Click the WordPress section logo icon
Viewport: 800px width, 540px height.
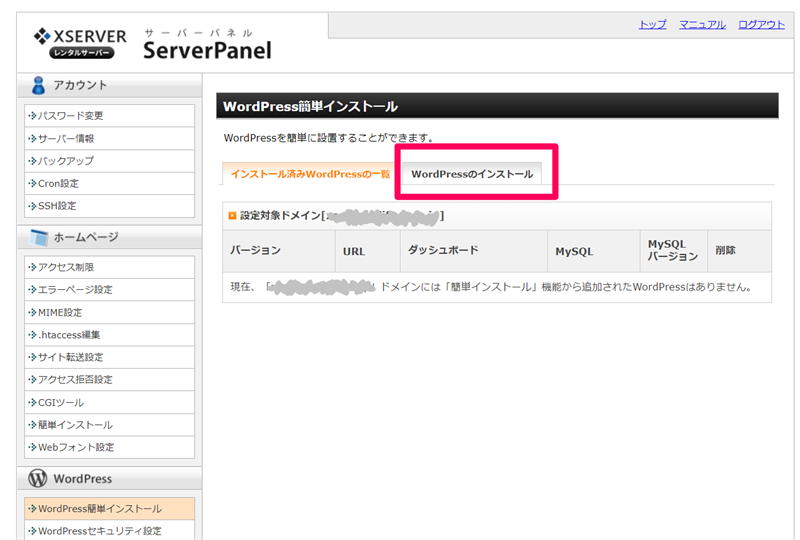pyautogui.click(x=38, y=478)
